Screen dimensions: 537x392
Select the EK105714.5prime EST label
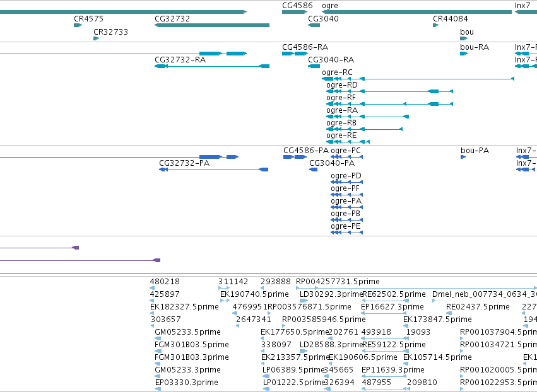click(x=437, y=358)
